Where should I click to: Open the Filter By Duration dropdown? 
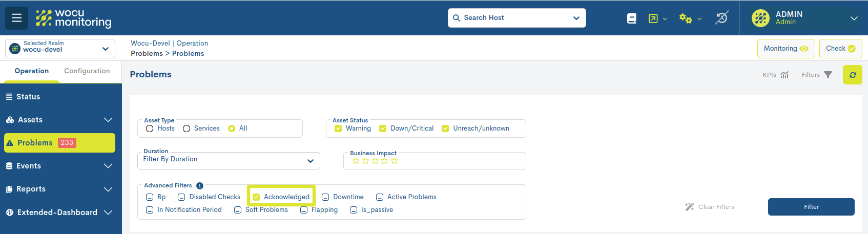229,160
